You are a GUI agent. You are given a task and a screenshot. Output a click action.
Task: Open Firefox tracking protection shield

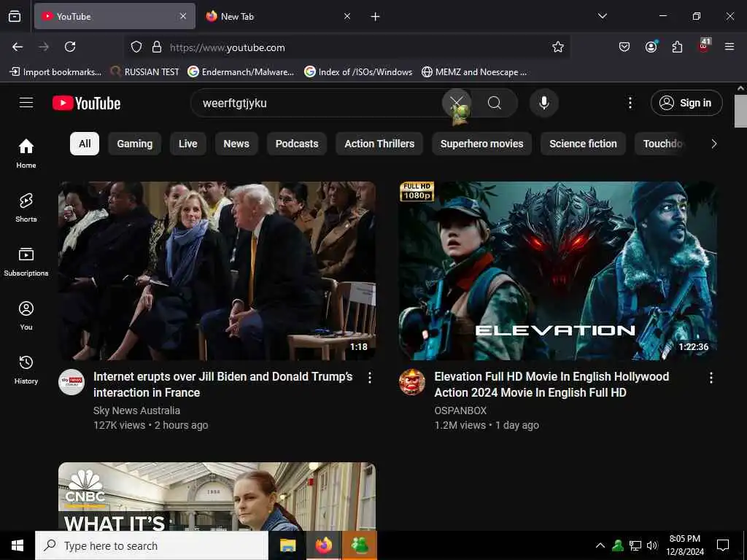point(136,47)
